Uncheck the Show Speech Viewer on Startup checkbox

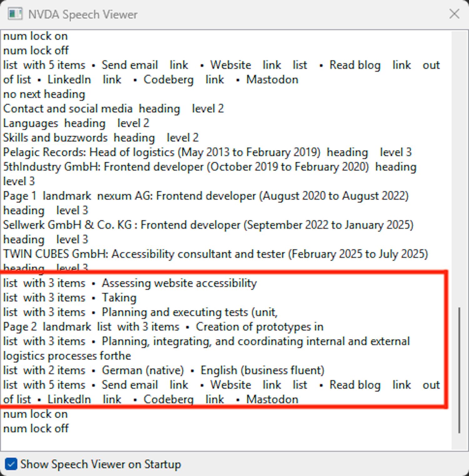[x=11, y=464]
